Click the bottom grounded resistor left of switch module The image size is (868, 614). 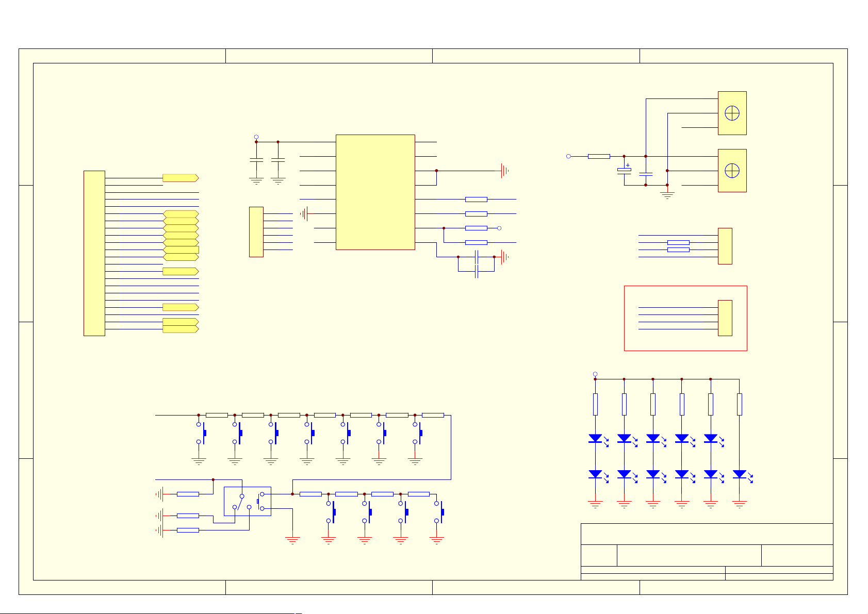tap(188, 530)
